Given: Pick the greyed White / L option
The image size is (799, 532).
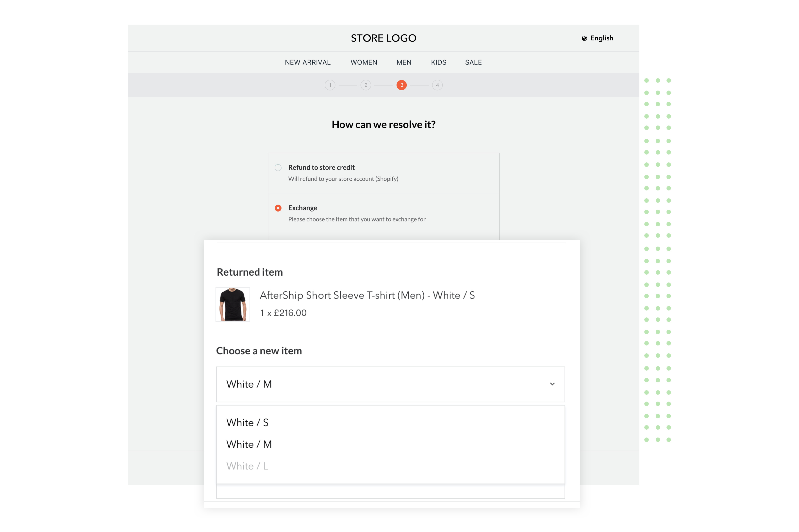Looking at the screenshot, I should coord(248,466).
